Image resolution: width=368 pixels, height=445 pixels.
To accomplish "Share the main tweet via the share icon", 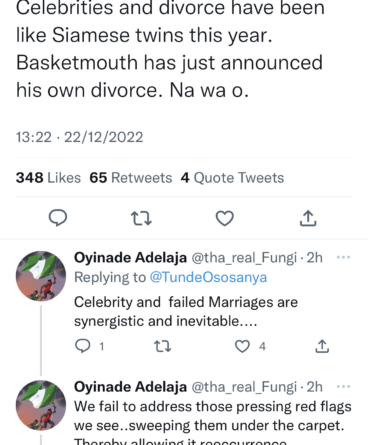I will [x=308, y=218].
